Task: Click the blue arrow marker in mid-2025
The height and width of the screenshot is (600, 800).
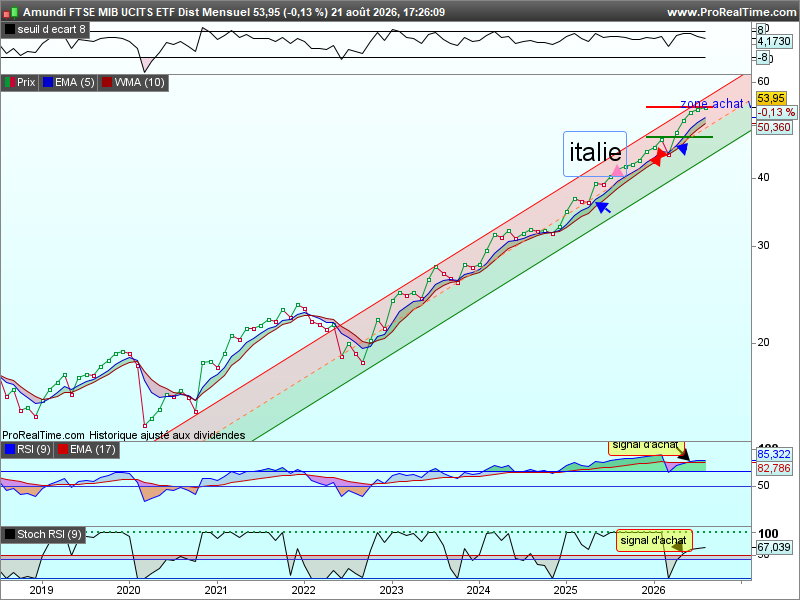Action: point(603,207)
